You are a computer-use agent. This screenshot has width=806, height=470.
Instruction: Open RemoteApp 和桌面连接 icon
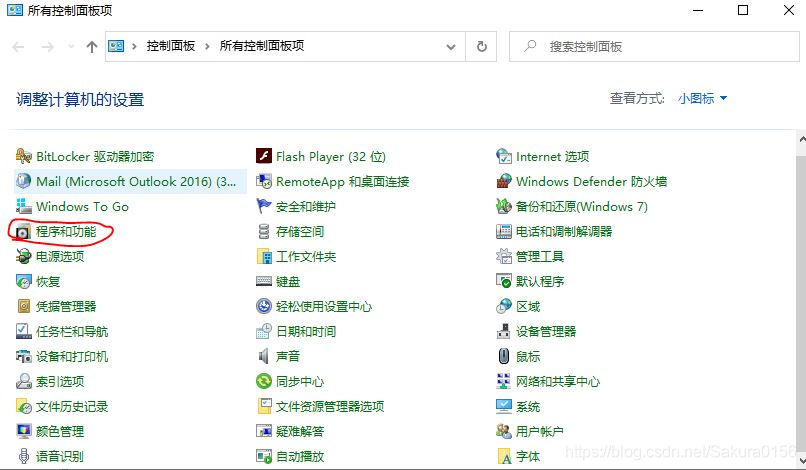[x=264, y=181]
